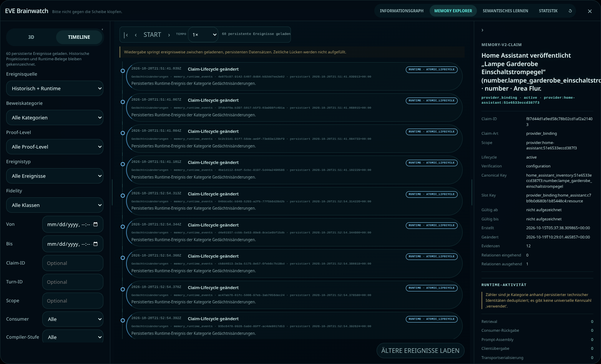The image size is (601, 364).
Task: Click the Turn-ID input field
Action: pos(73,282)
